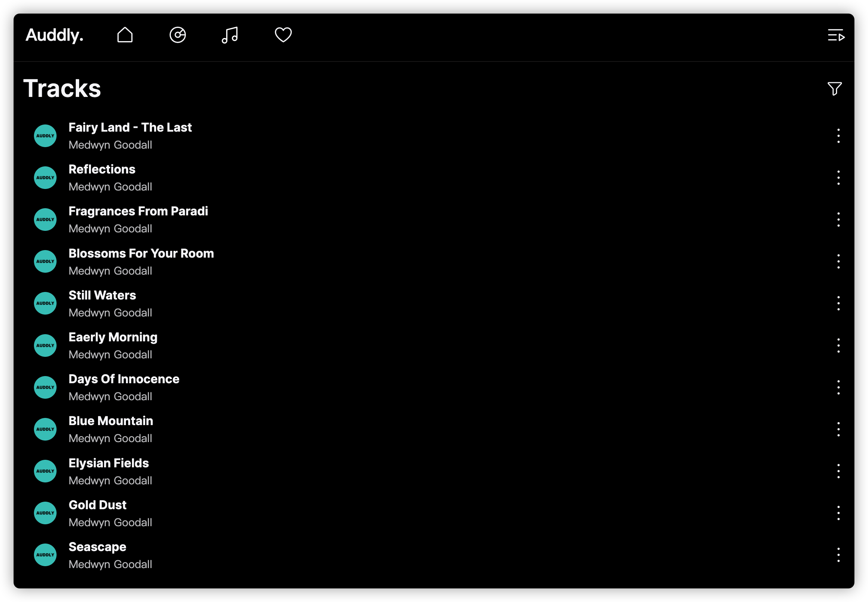Click the Blue Mountain cover thumbnail
Image resolution: width=868 pixels, height=602 pixels.
click(45, 429)
